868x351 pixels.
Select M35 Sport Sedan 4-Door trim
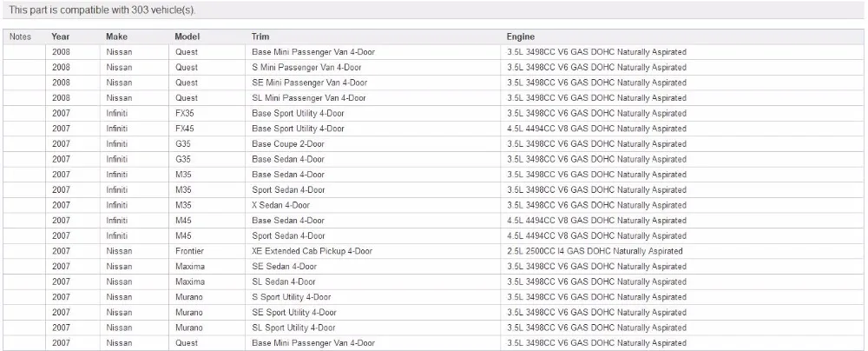click(x=288, y=190)
